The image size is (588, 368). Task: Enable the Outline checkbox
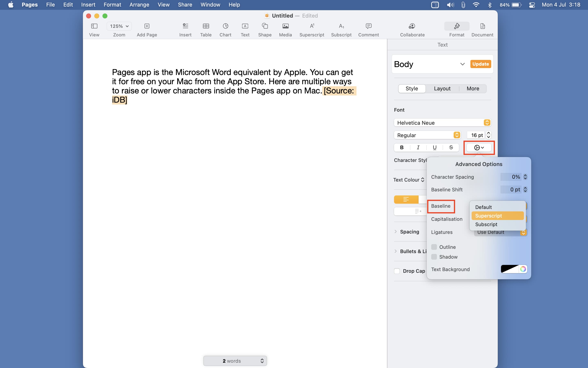click(434, 247)
